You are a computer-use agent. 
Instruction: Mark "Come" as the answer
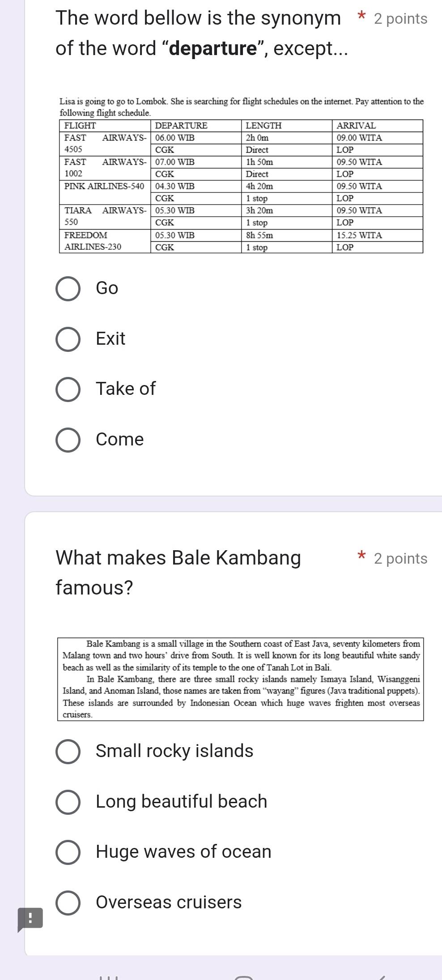(68, 440)
